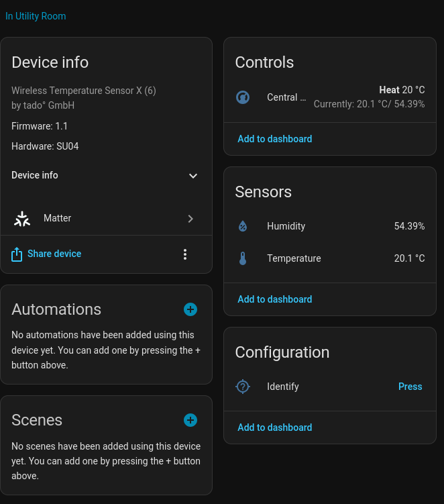Click the Matter logo icon
The width and height of the screenshot is (444, 504).
(22, 219)
